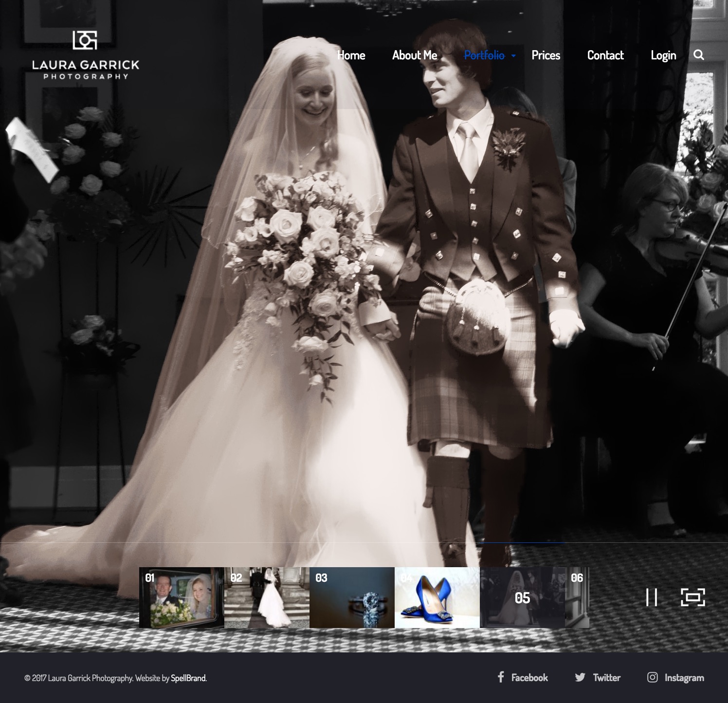Visit the SpellBrand website link
Viewport: 728px width, 703px height.
[188, 678]
